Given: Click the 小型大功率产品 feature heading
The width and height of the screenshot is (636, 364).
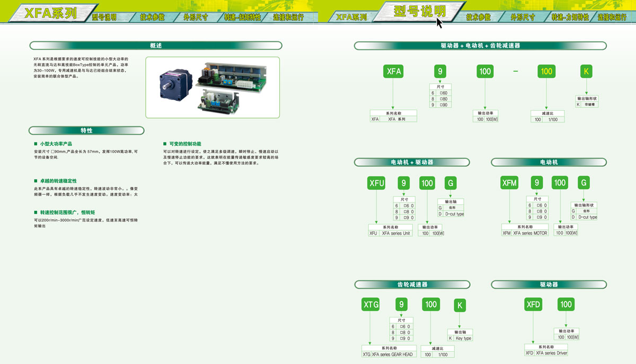Looking at the screenshot, I should (56, 144).
